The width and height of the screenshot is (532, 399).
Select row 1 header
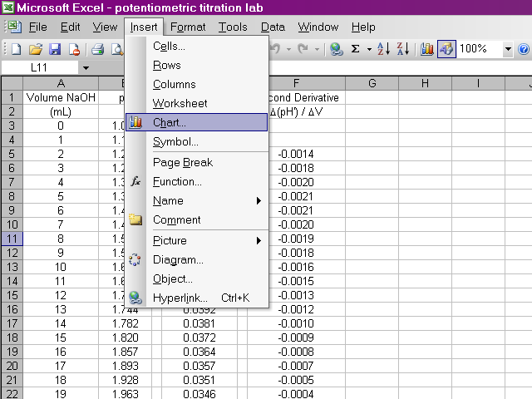(x=12, y=98)
